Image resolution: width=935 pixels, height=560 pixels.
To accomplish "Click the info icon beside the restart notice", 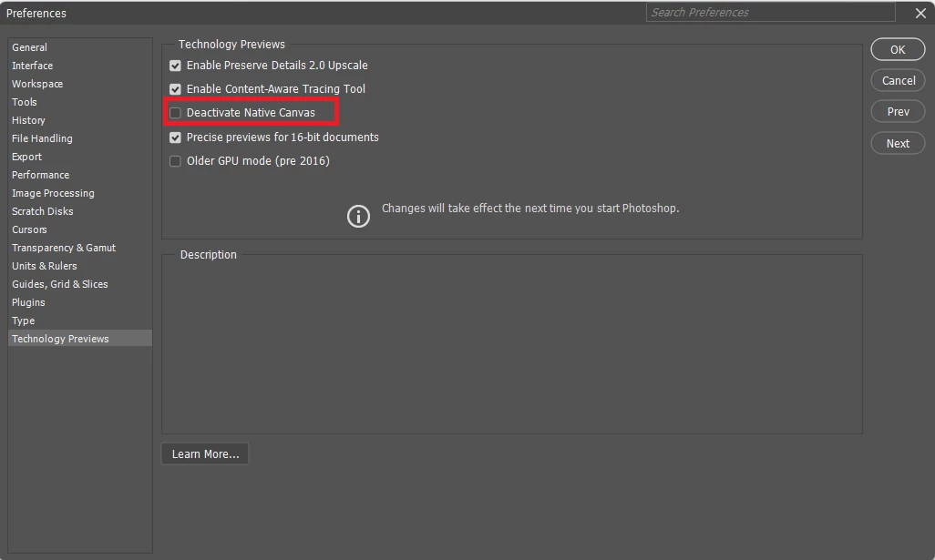I will [x=358, y=216].
